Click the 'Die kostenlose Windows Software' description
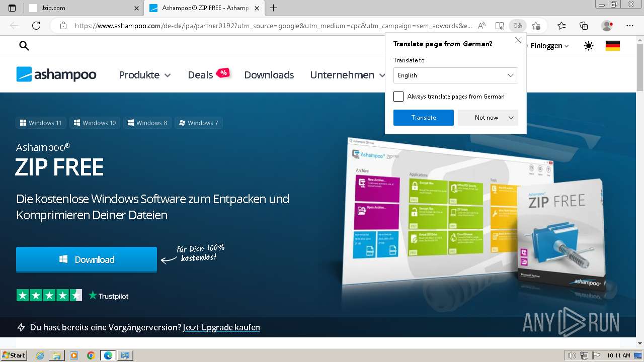The width and height of the screenshot is (644, 362). (x=153, y=207)
